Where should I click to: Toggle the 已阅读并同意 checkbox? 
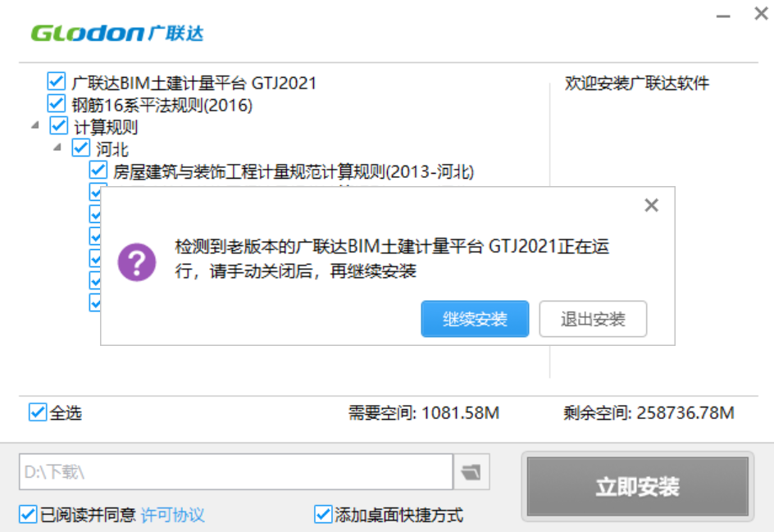(x=28, y=514)
